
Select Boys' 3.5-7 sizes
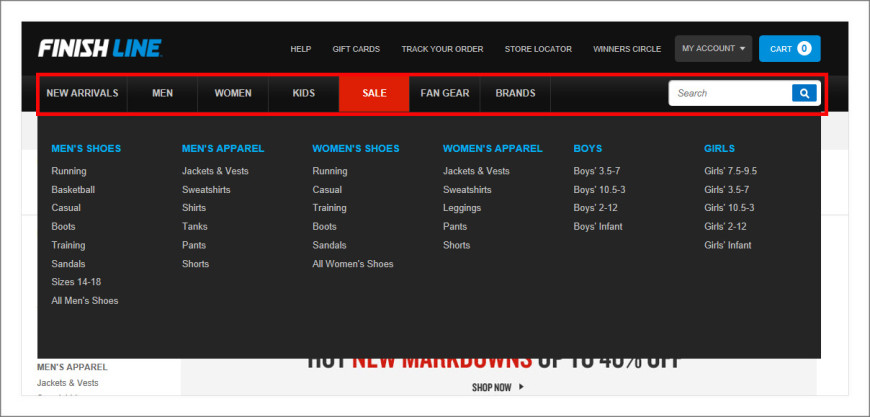click(x=597, y=171)
